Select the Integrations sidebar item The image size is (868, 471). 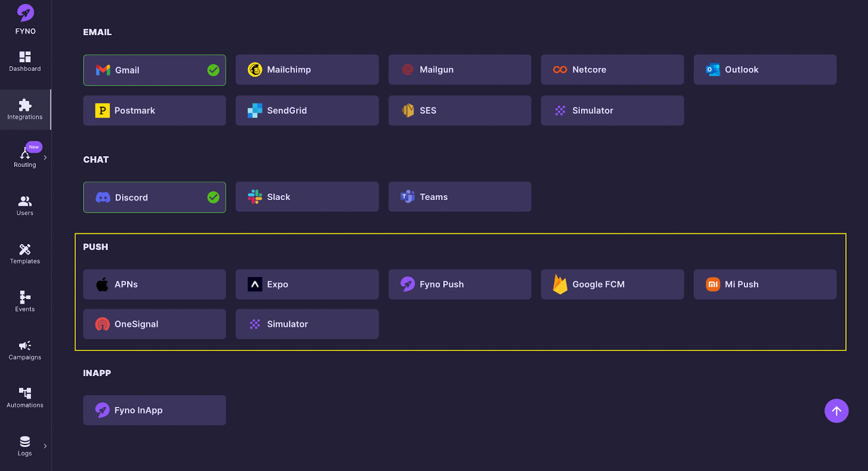(x=25, y=109)
